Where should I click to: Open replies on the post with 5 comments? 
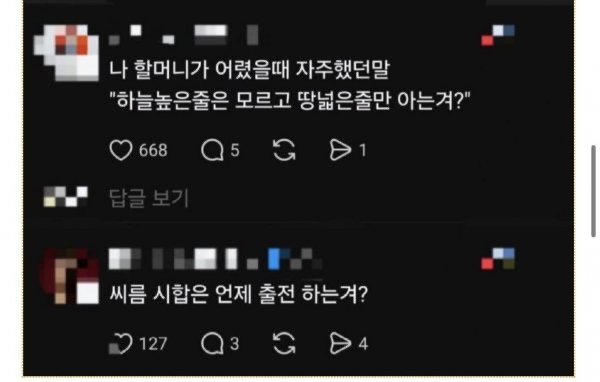(212, 150)
